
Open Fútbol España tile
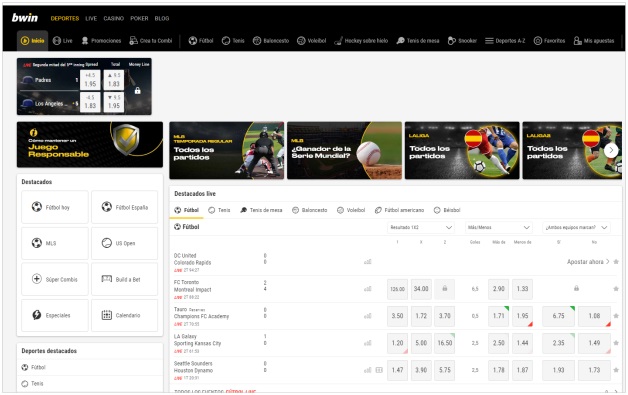click(x=125, y=207)
